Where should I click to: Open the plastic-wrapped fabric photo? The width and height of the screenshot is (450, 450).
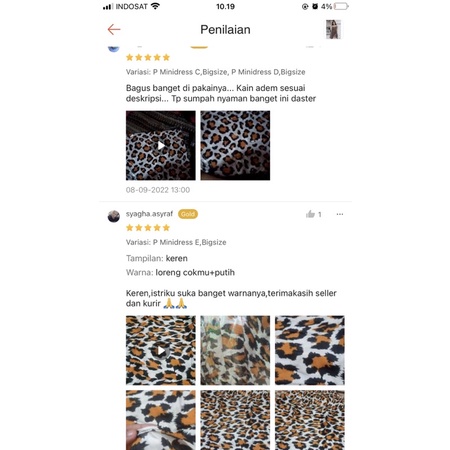[235, 350]
